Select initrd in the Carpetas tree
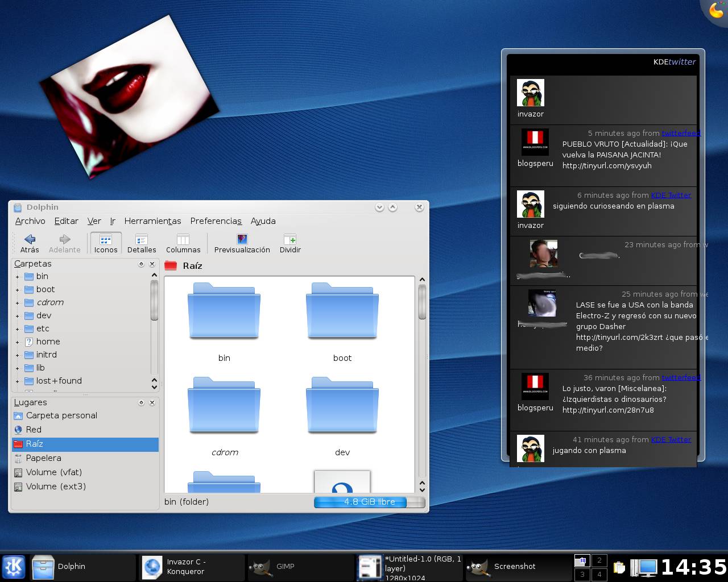The width and height of the screenshot is (728, 582). (x=47, y=355)
